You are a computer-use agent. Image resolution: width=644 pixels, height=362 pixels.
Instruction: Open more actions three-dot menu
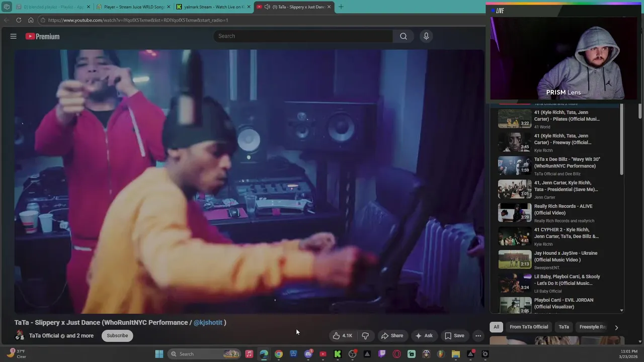pyautogui.click(x=478, y=335)
